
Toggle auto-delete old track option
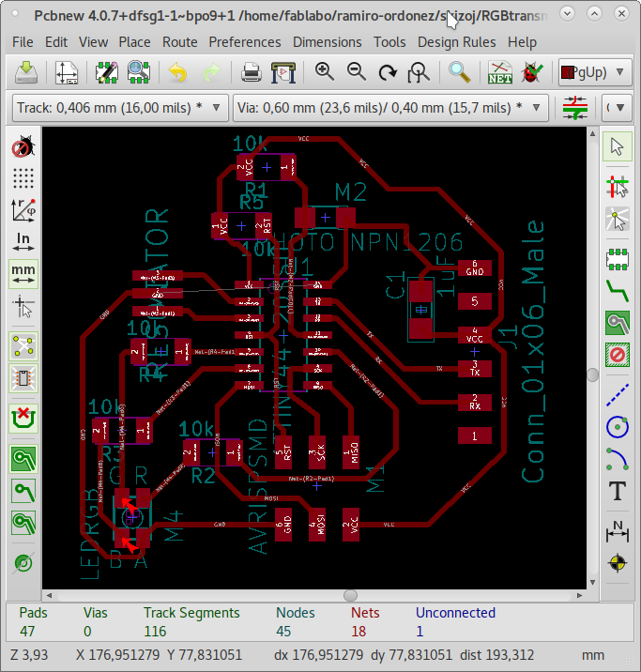tap(23, 419)
